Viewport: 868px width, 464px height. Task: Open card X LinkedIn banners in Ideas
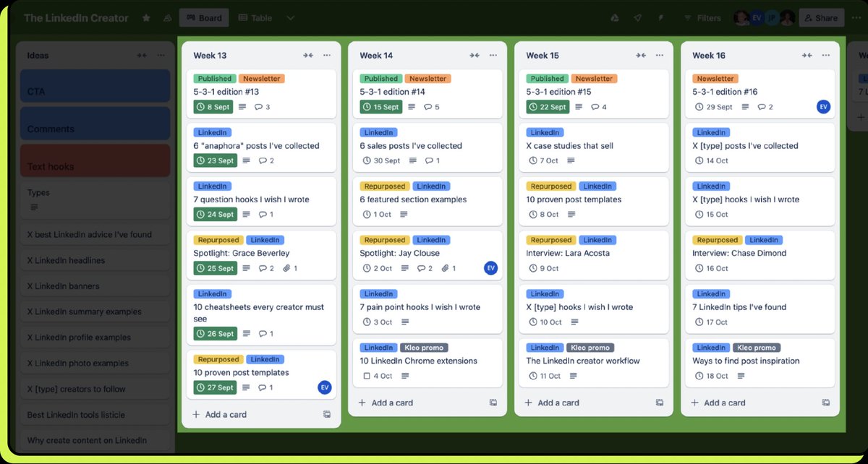coord(95,286)
